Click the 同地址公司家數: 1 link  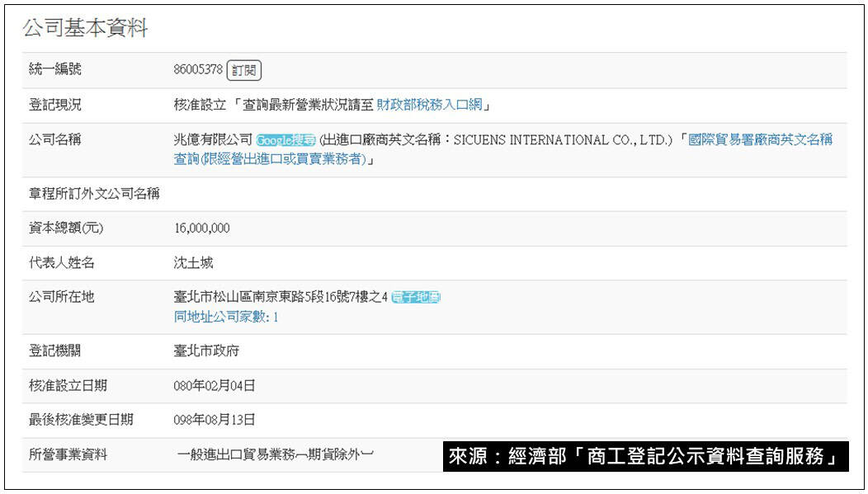coord(226,317)
